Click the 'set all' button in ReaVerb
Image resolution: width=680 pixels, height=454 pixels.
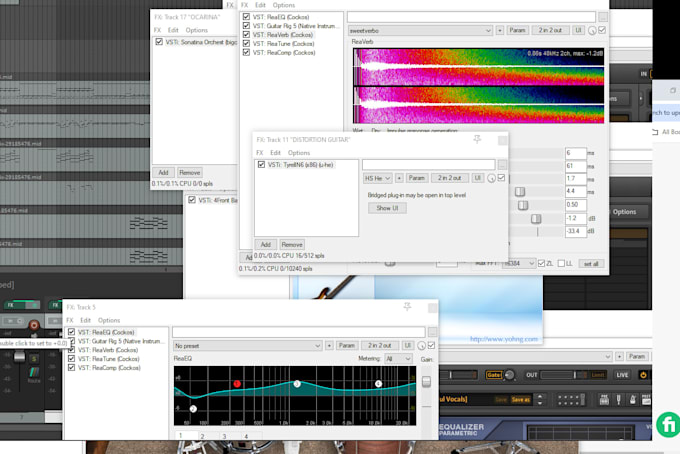click(x=591, y=264)
